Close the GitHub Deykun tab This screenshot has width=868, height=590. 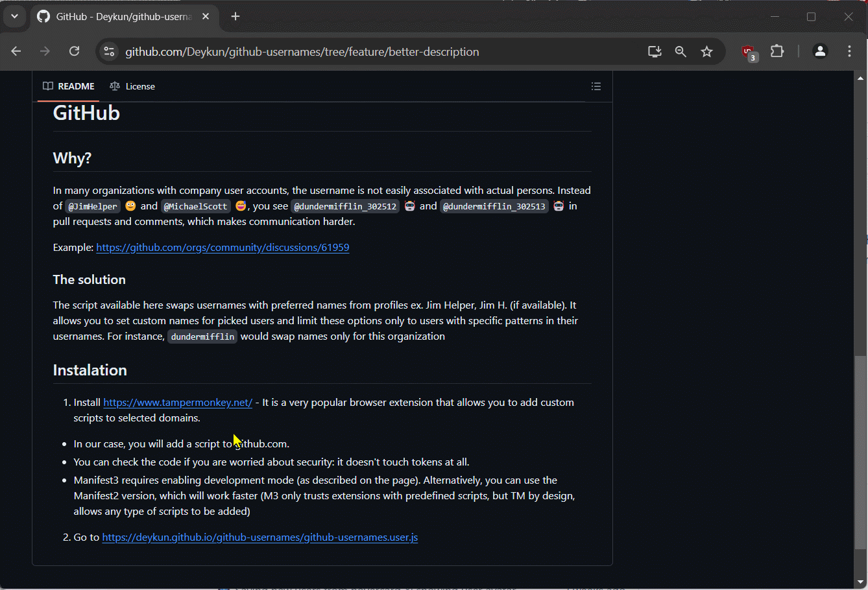pyautogui.click(x=206, y=16)
